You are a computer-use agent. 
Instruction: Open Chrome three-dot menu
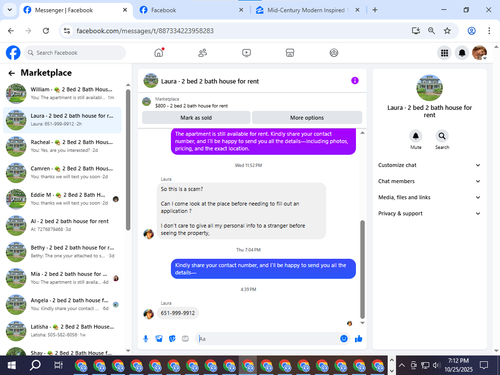(489, 31)
